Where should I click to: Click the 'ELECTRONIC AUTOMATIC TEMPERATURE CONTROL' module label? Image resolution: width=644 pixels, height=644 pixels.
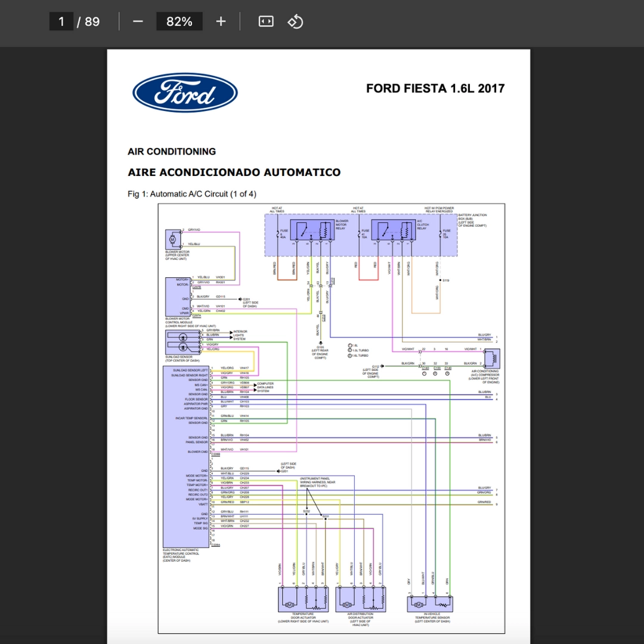coord(181,555)
